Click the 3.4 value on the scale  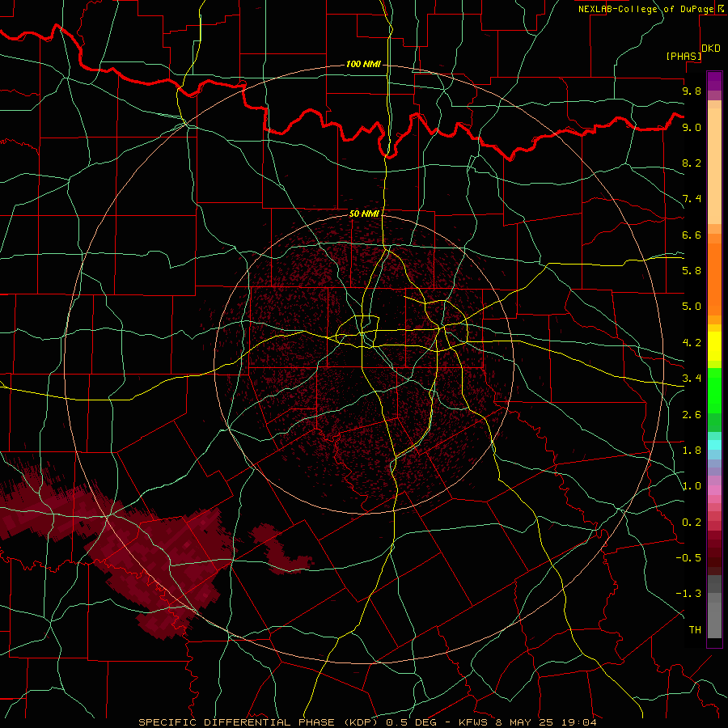tap(692, 379)
